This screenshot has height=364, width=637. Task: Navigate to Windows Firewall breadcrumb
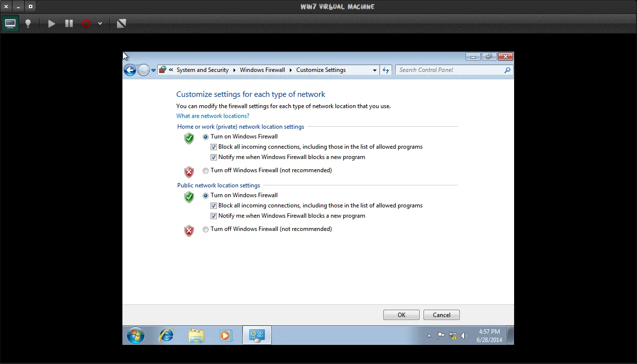pyautogui.click(x=262, y=70)
